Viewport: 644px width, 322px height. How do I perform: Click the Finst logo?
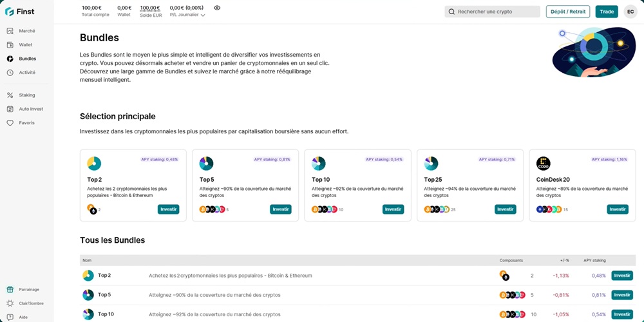(x=19, y=12)
